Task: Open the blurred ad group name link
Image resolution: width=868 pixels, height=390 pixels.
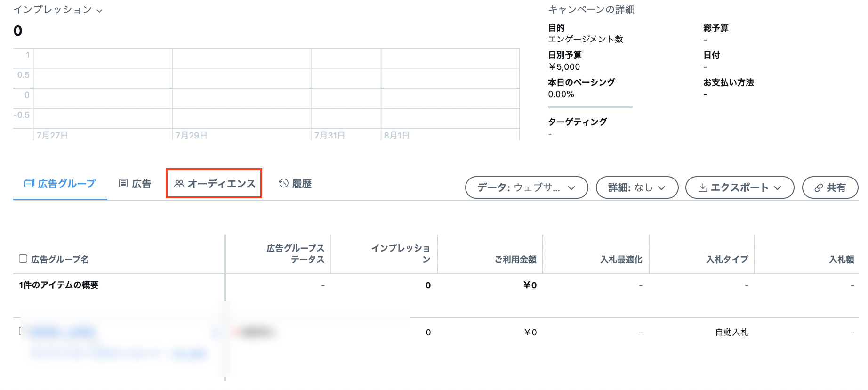Action: point(62,332)
